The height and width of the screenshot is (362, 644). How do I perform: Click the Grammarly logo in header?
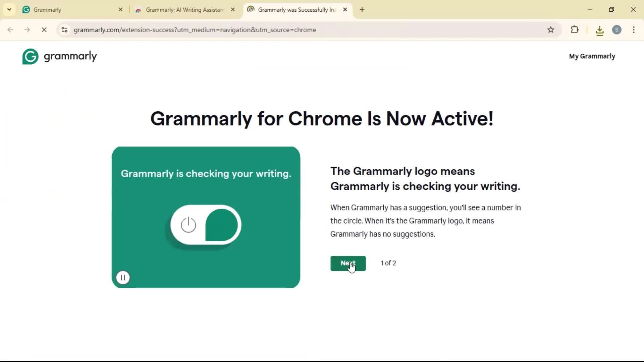click(60, 56)
